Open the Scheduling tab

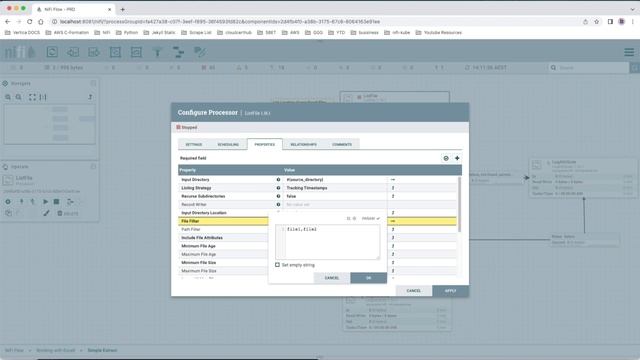pos(228,144)
